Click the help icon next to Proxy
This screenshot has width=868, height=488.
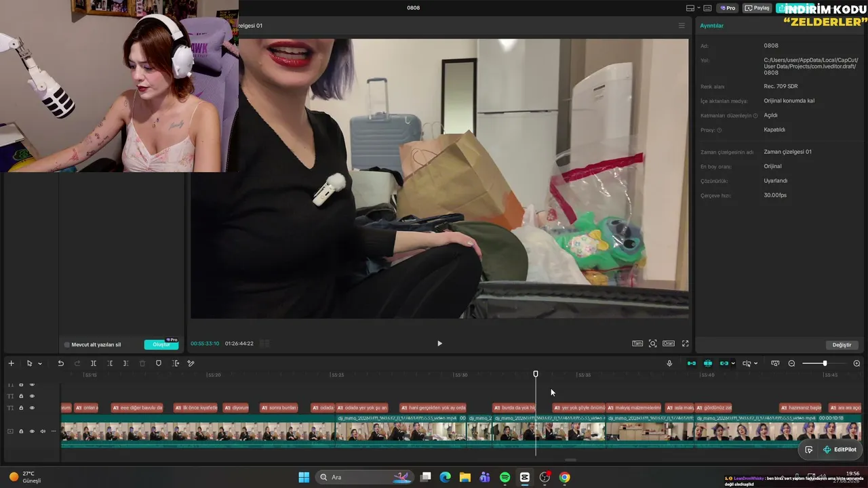pyautogui.click(x=719, y=130)
